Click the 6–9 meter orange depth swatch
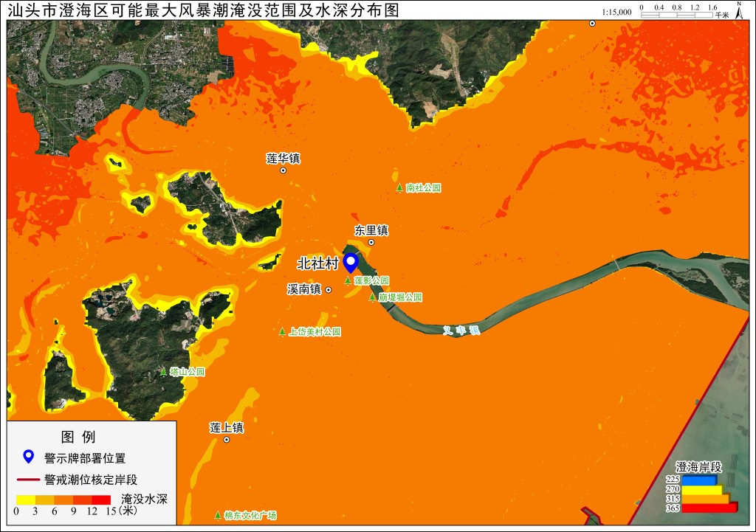756x532 pixels. pos(63,500)
